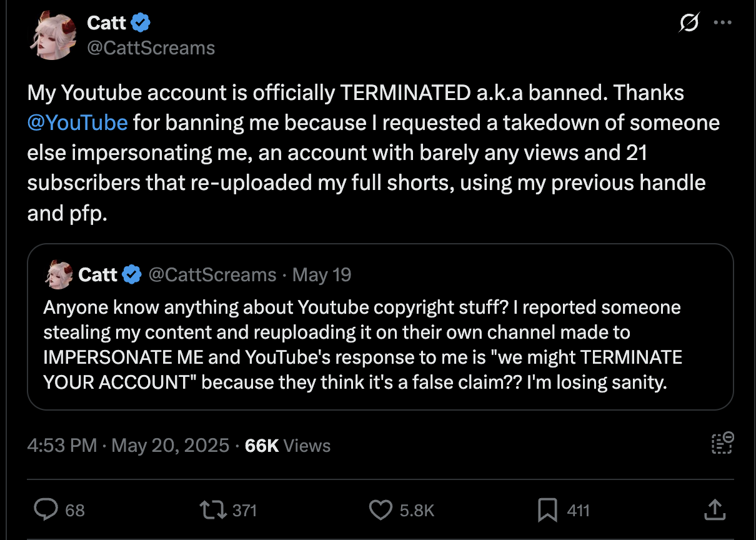The width and height of the screenshot is (756, 540).
Task: Open the three-dot more options menu
Action: [x=722, y=24]
